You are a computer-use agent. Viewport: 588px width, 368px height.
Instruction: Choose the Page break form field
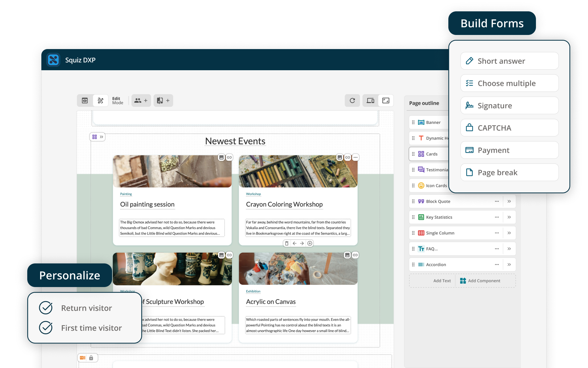509,172
